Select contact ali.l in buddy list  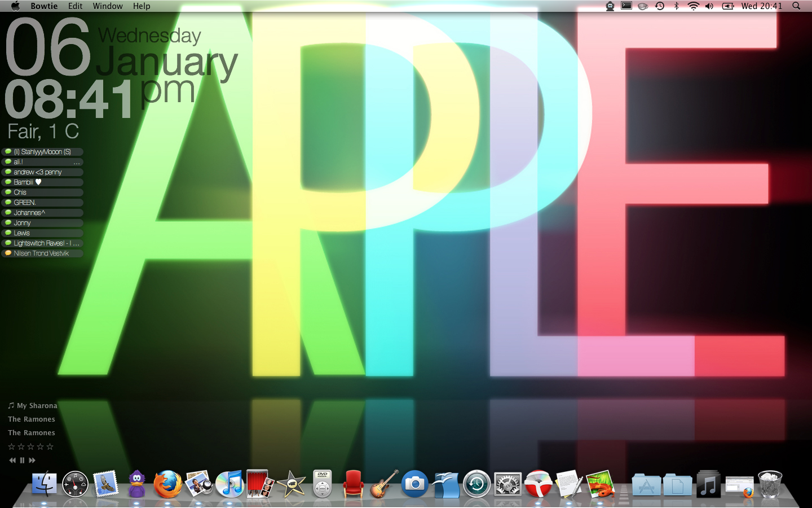[42, 162]
